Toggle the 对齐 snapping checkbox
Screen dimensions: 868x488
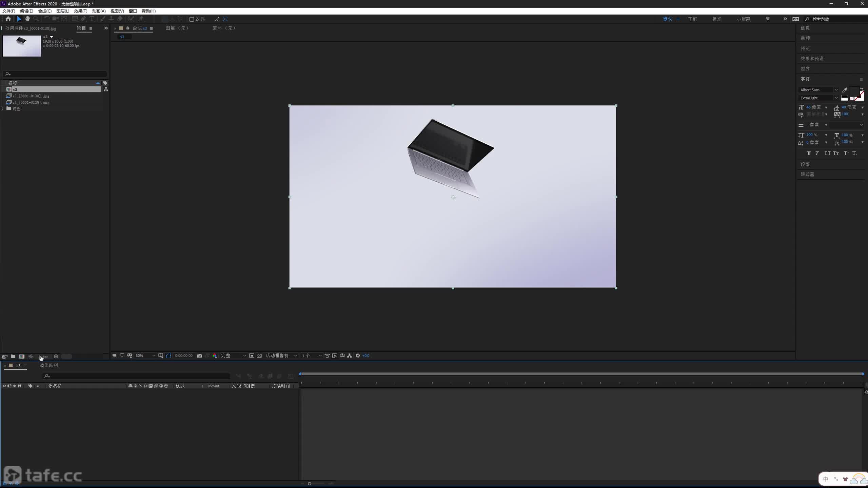[192, 19]
